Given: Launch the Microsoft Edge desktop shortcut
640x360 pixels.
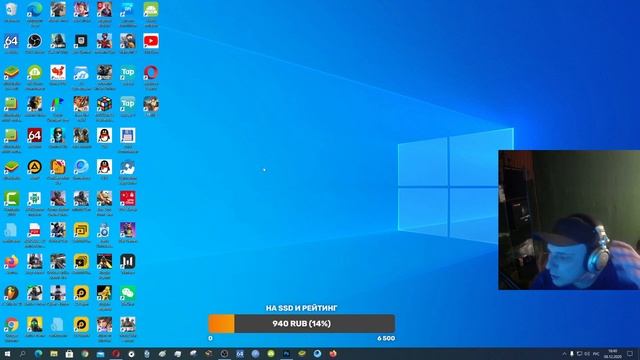Looking at the screenshot, I should pyautogui.click(x=35, y=9).
